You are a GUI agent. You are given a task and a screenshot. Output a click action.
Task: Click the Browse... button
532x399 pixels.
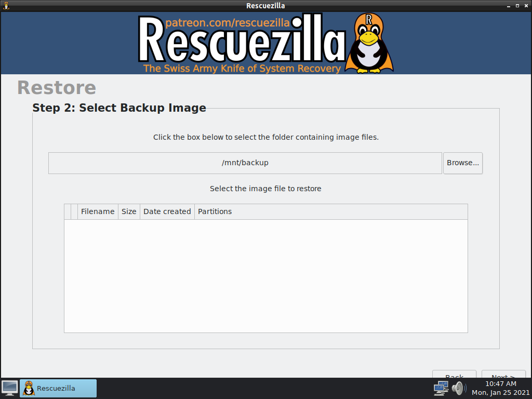coord(463,163)
